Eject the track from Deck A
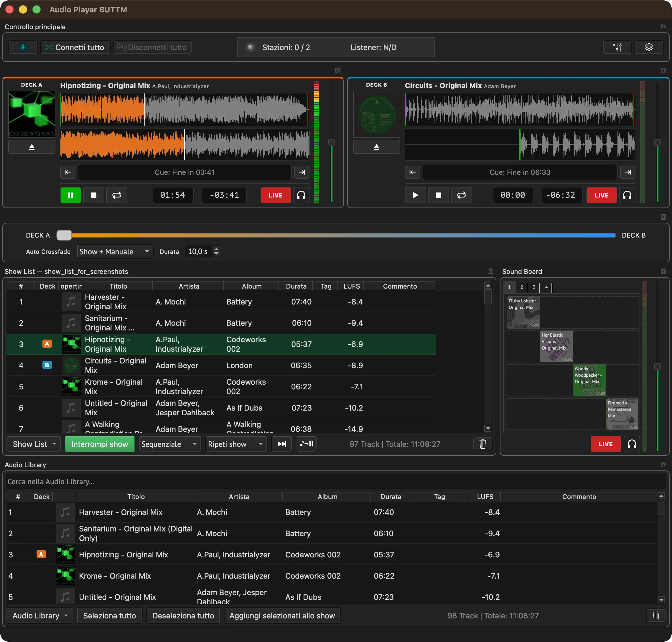Screen dimensions: 672x642 (x=32, y=147)
